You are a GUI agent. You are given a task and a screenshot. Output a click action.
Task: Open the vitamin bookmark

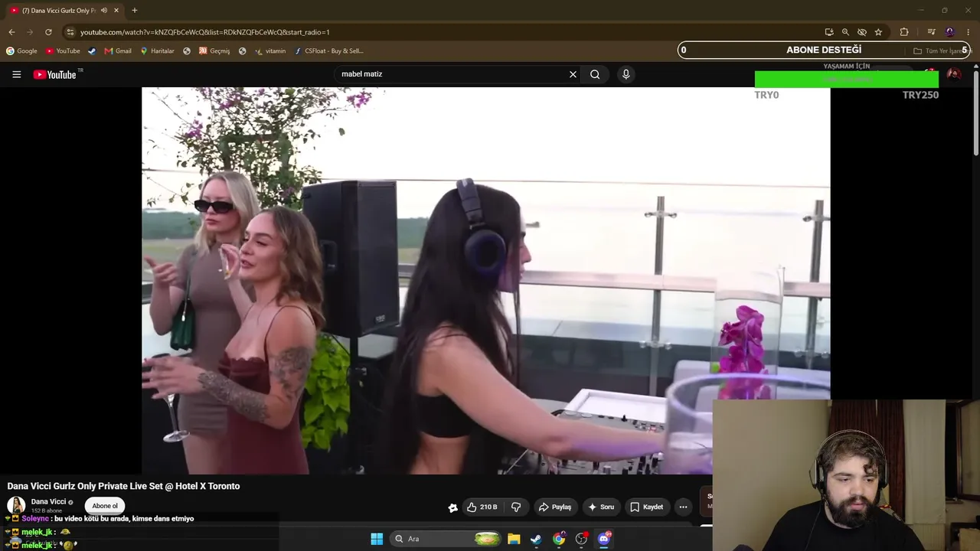(x=270, y=51)
